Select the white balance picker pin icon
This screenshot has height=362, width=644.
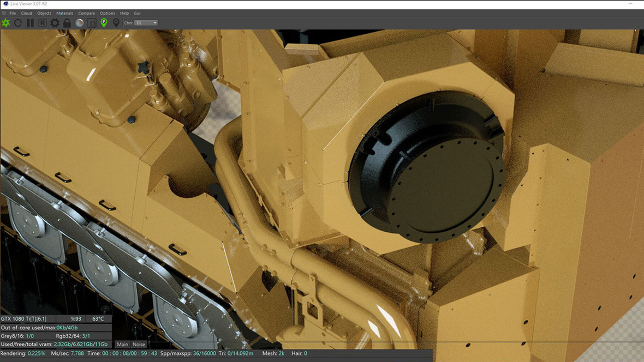point(116,23)
